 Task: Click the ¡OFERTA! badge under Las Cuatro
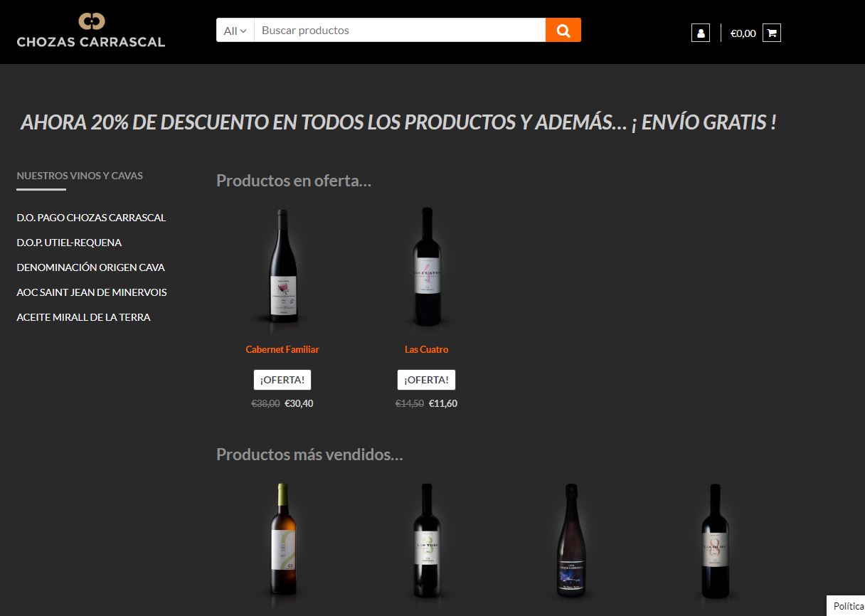tap(426, 380)
